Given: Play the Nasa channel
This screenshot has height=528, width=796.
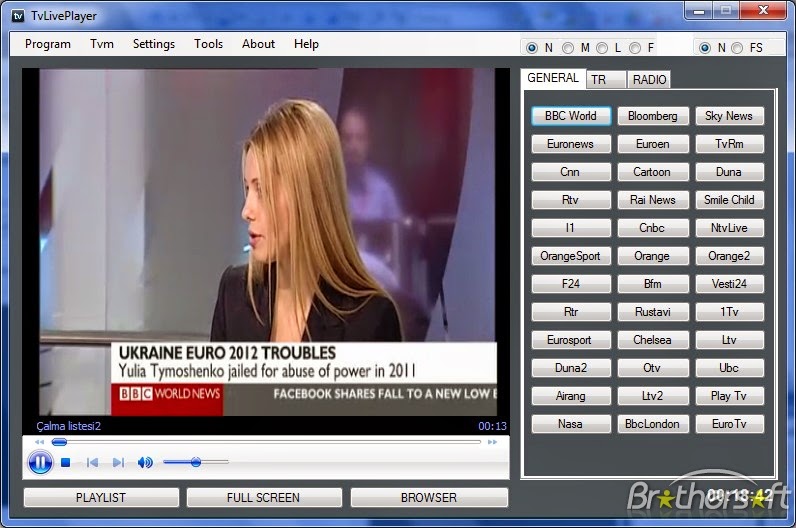Looking at the screenshot, I should click(x=571, y=424).
